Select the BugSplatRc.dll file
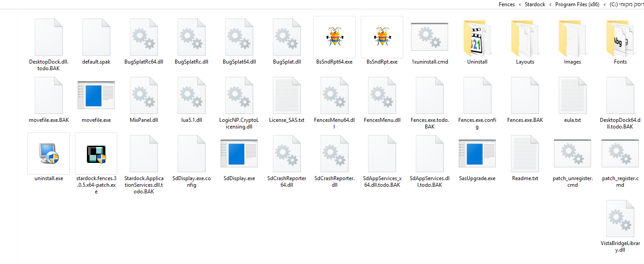This screenshot has width=644, height=264. coord(191,41)
